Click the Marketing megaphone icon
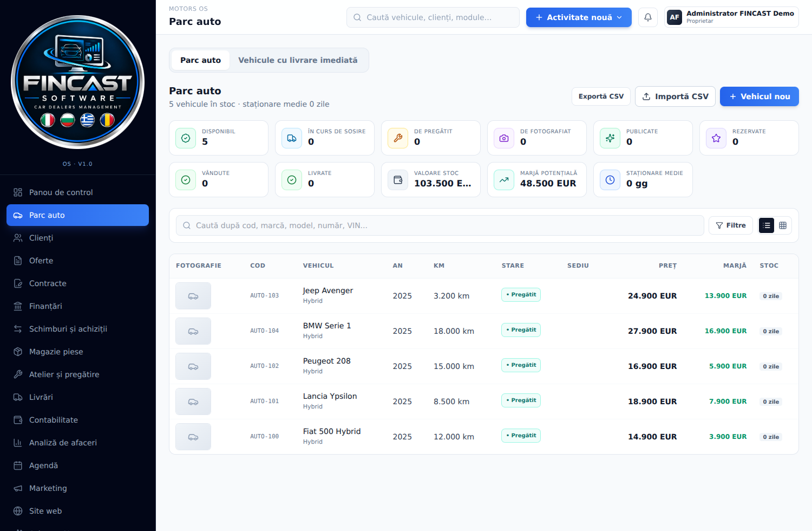 click(x=18, y=488)
